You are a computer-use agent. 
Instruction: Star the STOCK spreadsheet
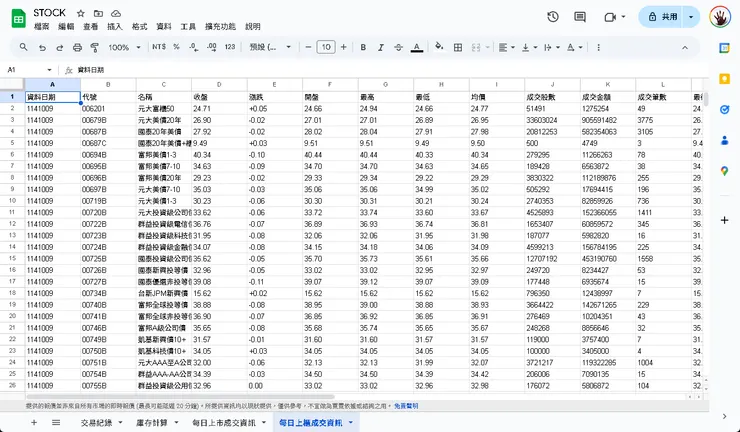(81, 13)
